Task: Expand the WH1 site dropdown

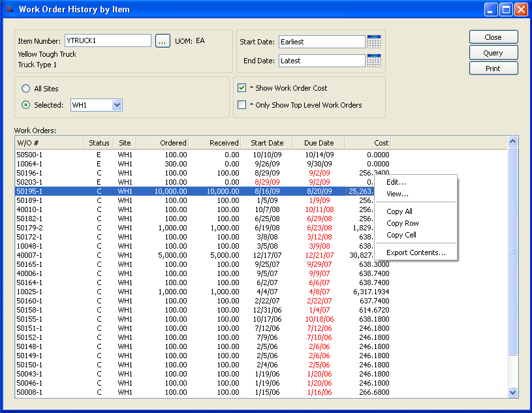Action: point(117,105)
